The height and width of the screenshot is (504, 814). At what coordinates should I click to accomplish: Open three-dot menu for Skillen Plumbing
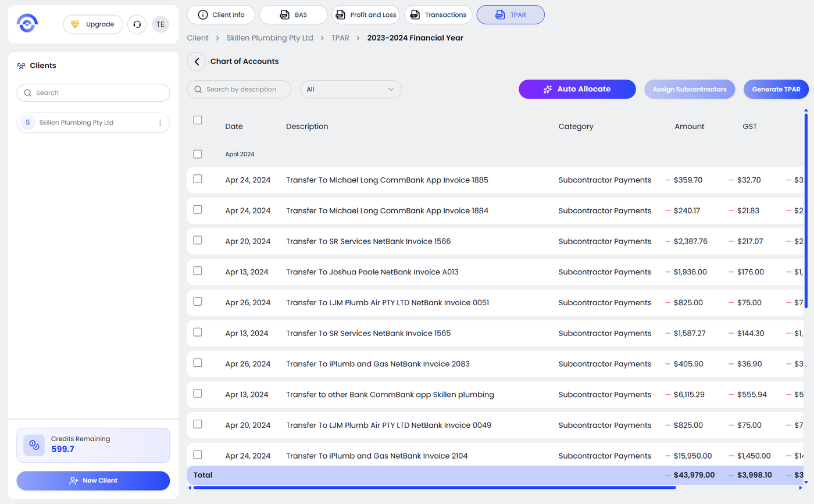coord(160,123)
